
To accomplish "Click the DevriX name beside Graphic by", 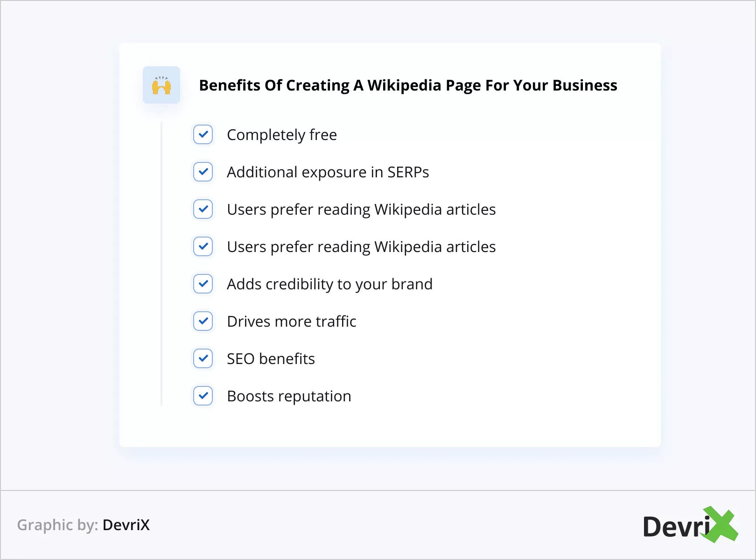I will [126, 525].
